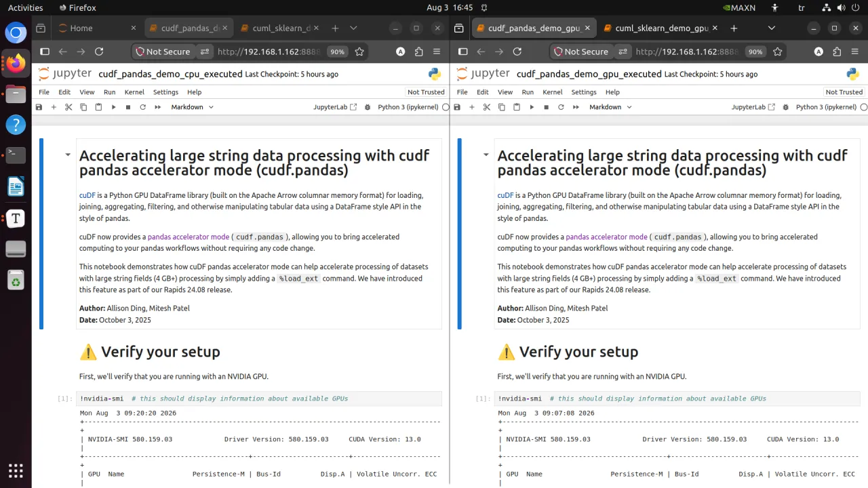Open JupyterLab from the right notebook toolbar

(753, 107)
